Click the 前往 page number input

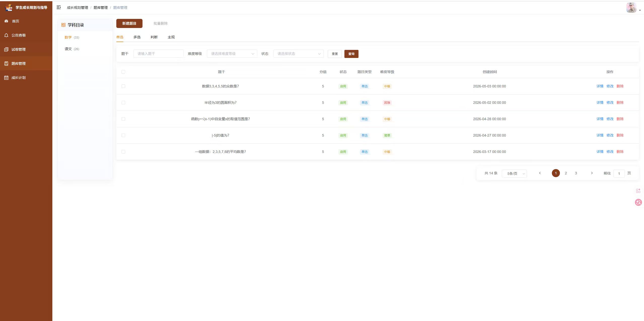point(619,173)
